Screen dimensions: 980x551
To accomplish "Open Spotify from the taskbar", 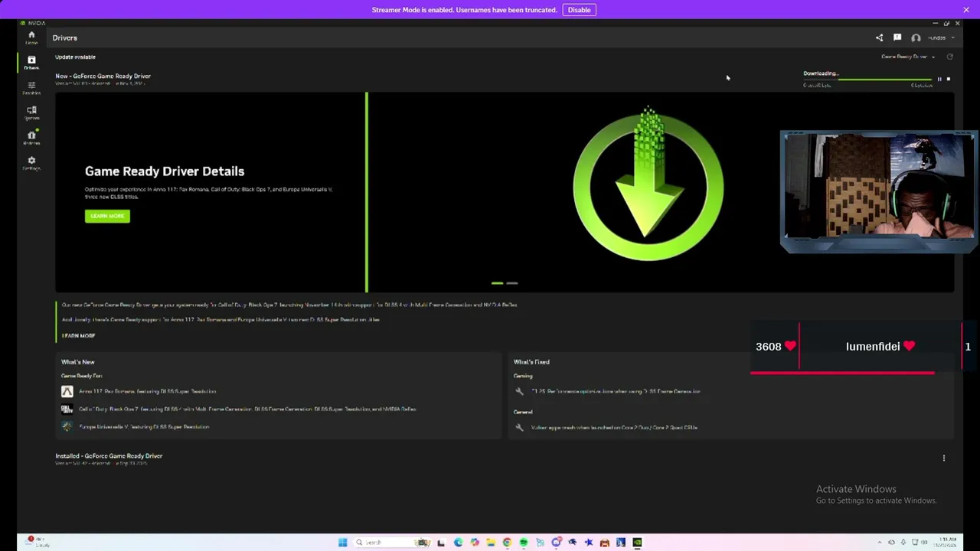I will pos(524,543).
